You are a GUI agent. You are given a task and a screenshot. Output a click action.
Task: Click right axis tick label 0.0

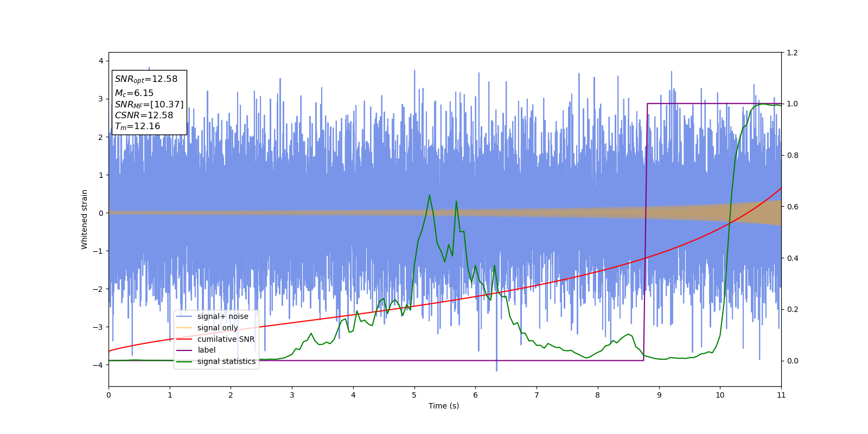[x=792, y=361]
